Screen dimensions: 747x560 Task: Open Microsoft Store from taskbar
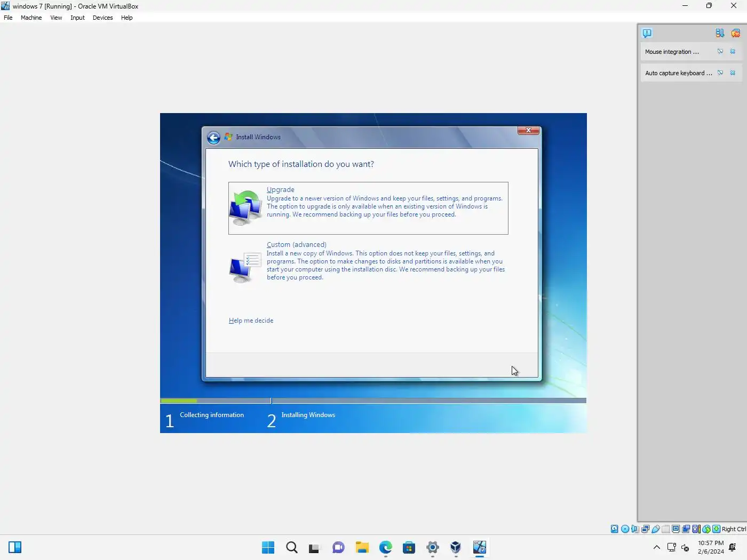click(x=409, y=547)
